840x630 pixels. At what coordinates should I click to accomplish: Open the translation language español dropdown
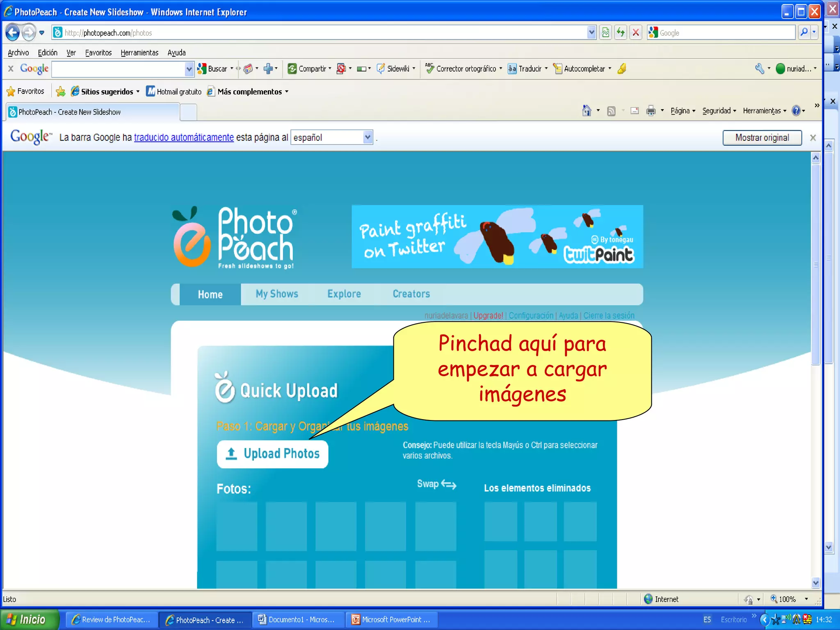tap(332, 137)
